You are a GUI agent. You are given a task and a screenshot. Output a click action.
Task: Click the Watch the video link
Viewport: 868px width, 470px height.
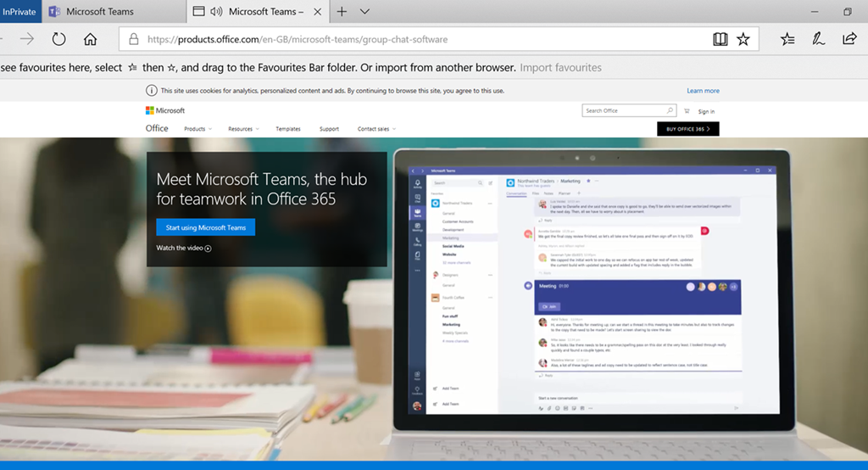click(183, 249)
